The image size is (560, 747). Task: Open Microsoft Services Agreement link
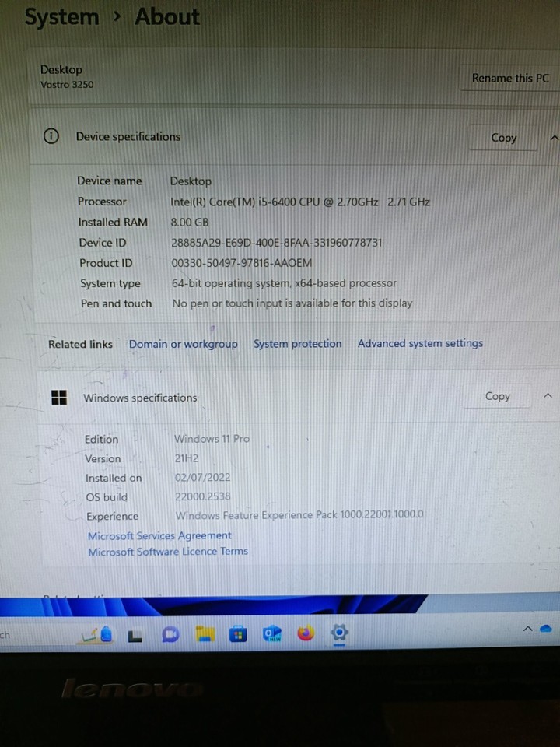(159, 535)
